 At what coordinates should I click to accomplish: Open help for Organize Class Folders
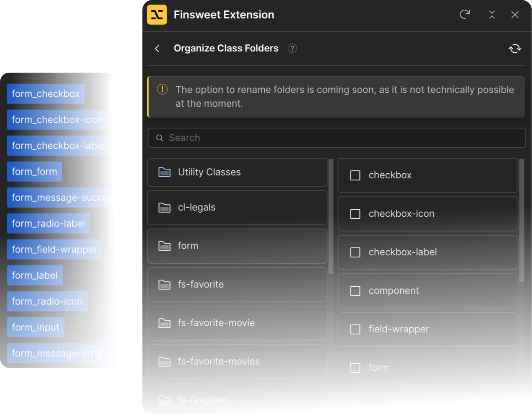tap(292, 49)
